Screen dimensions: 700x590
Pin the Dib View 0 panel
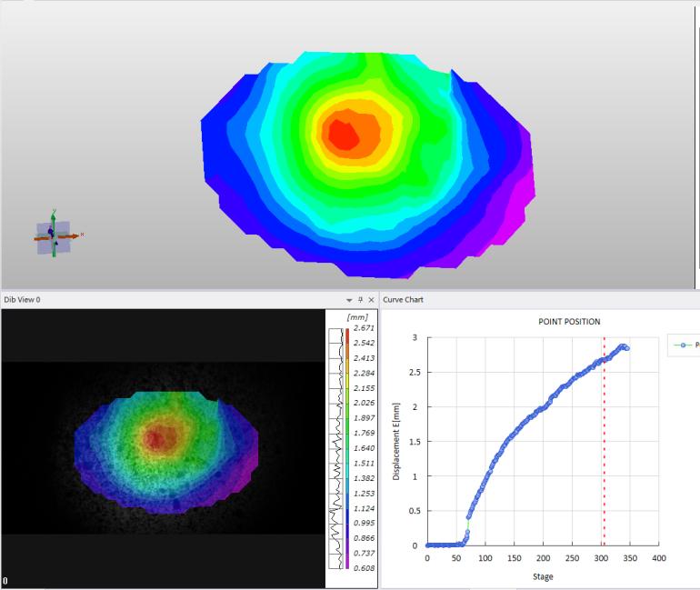point(360,299)
